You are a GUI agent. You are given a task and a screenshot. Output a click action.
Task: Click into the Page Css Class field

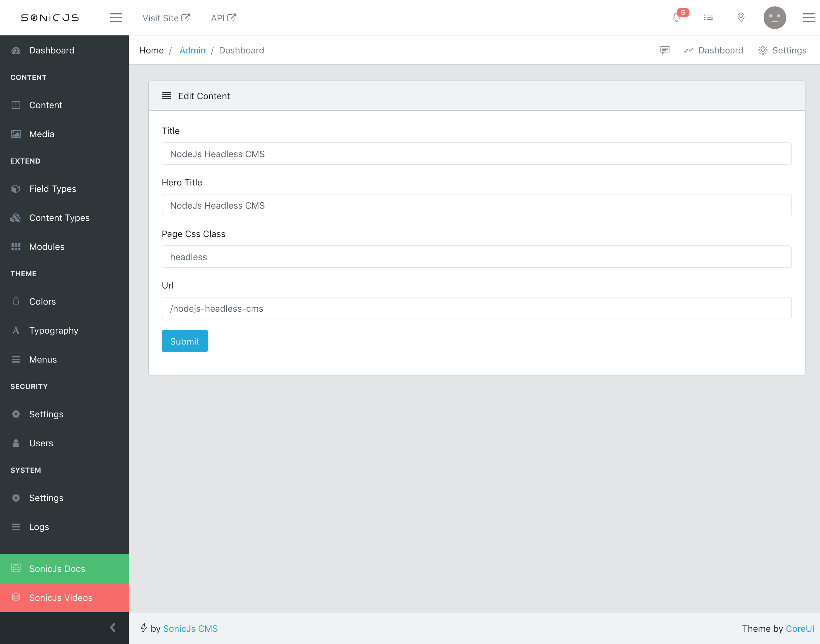[477, 257]
